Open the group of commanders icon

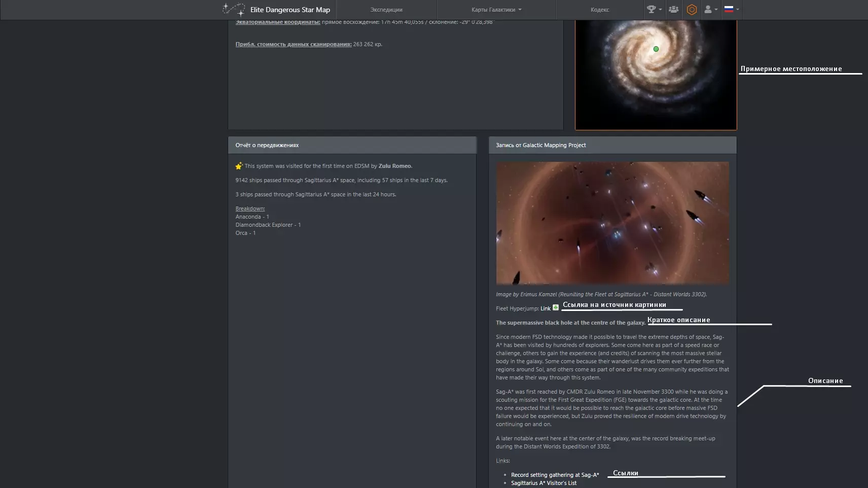pos(673,9)
